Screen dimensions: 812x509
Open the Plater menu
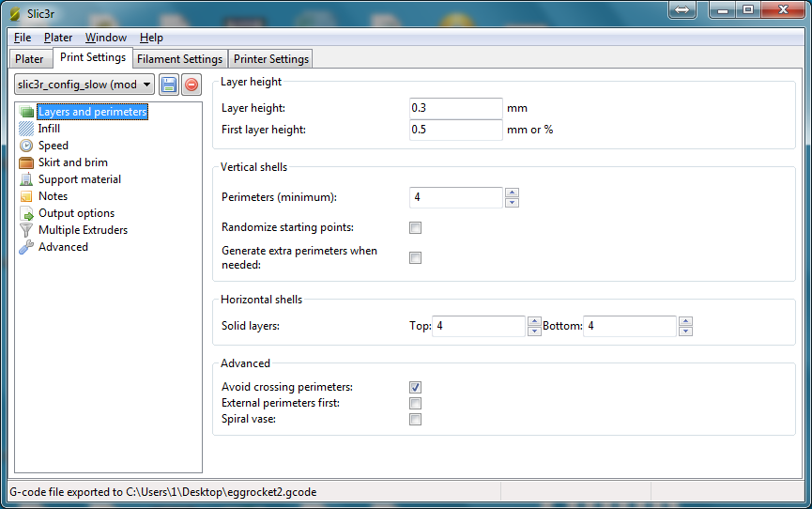[x=58, y=38]
